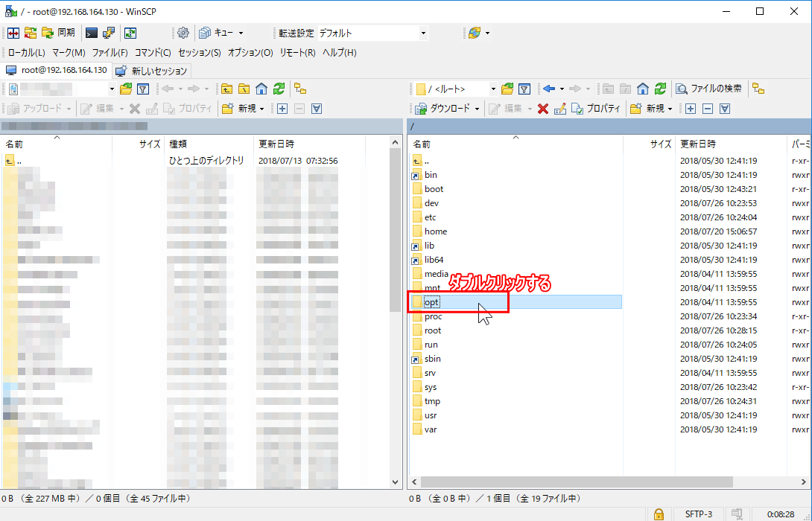Screen dimensions: 812x521
Task: Click the keep remote directory up to date icon
Action: click(x=130, y=33)
